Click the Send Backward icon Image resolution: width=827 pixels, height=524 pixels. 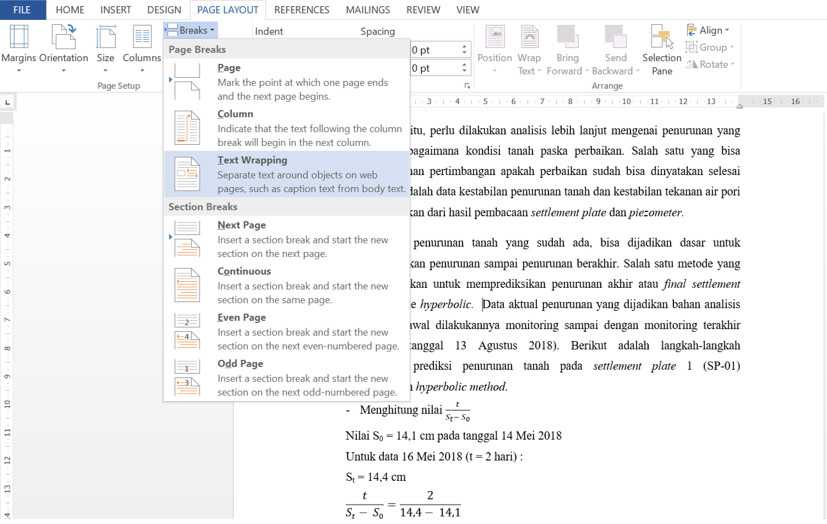pyautogui.click(x=615, y=37)
